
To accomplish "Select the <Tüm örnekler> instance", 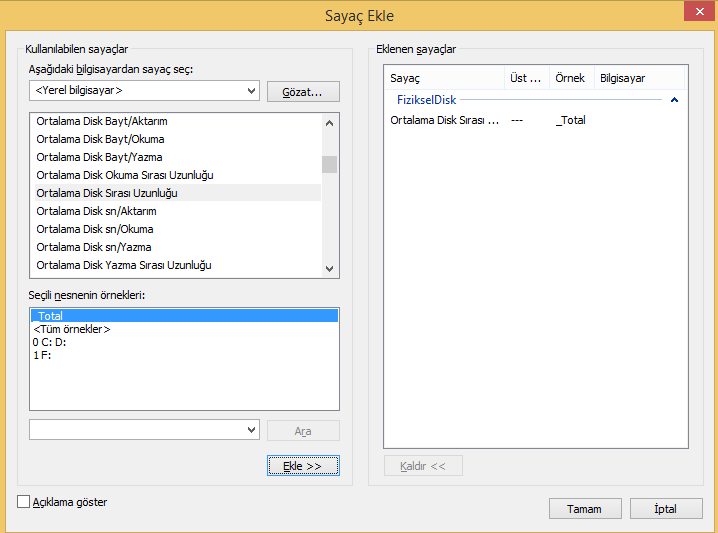I will (x=71, y=329).
